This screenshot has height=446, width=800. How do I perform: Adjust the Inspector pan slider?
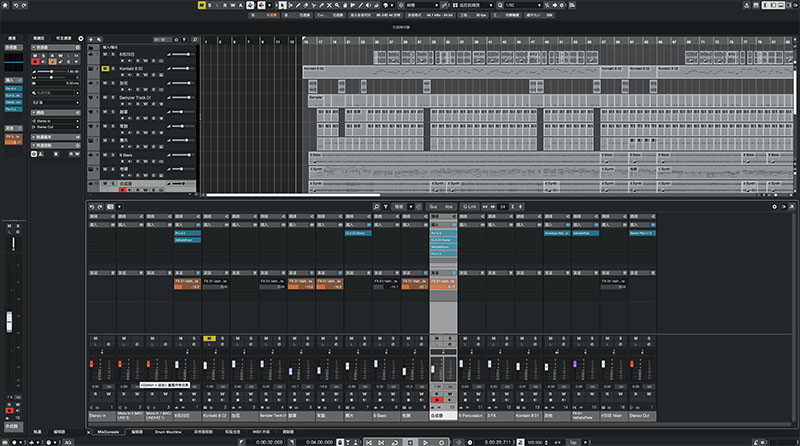[x=51, y=77]
